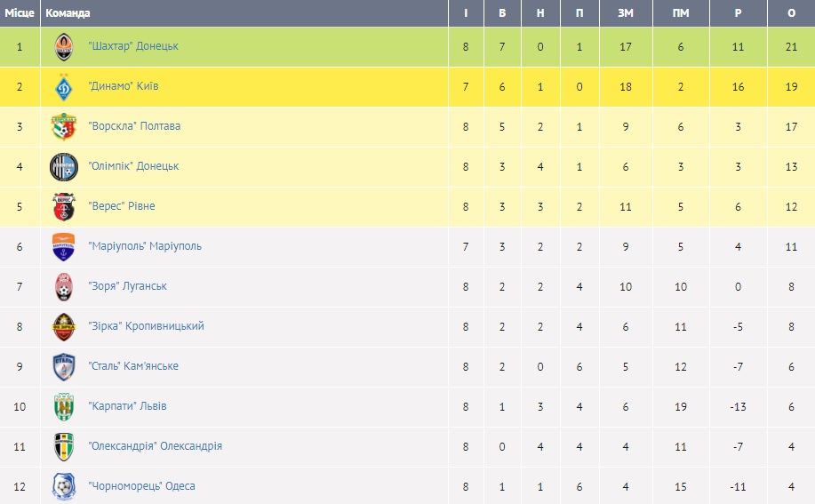Open the "Динамо" Київ team link

[124, 86]
